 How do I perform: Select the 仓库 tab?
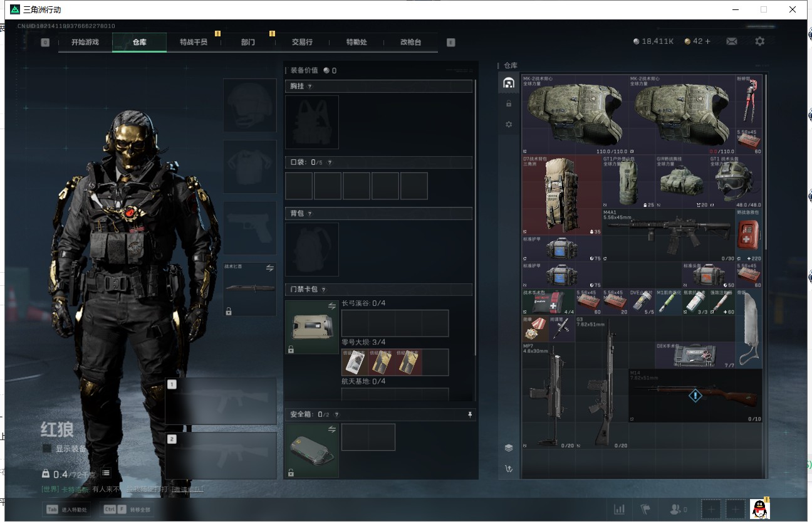tap(139, 42)
